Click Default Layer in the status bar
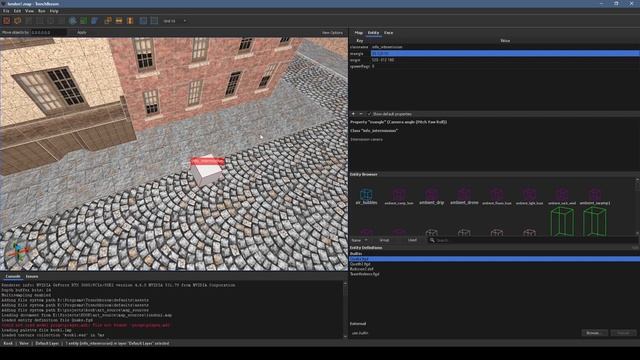 47,343
